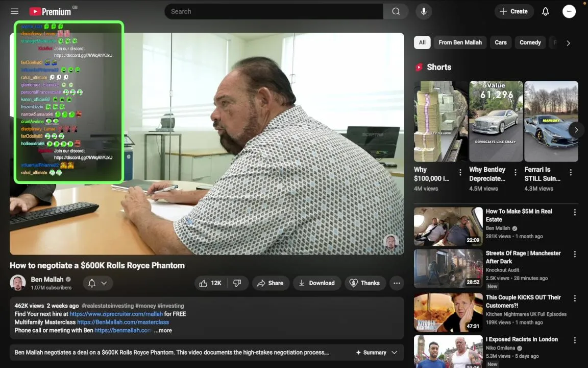The image size is (588, 368).
Task: Expand the AI Summary chevron
Action: pyautogui.click(x=394, y=352)
